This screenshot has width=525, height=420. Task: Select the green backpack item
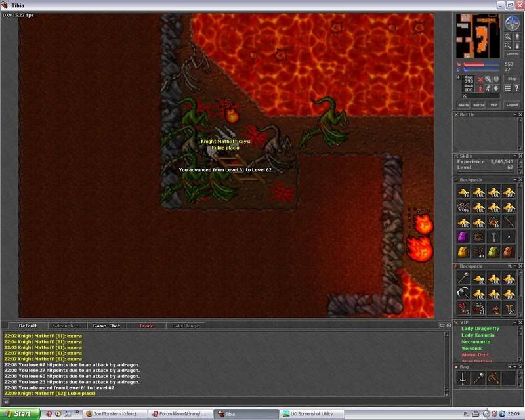[493, 252]
